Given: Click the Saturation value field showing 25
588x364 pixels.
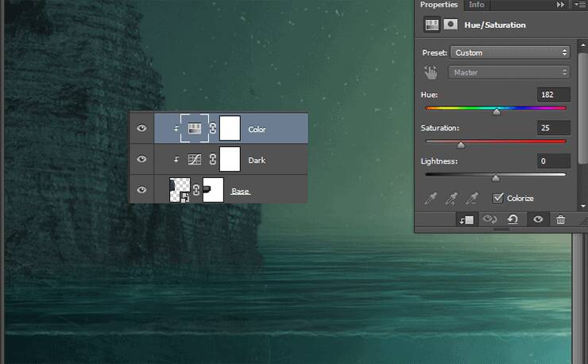Looking at the screenshot, I should [554, 128].
